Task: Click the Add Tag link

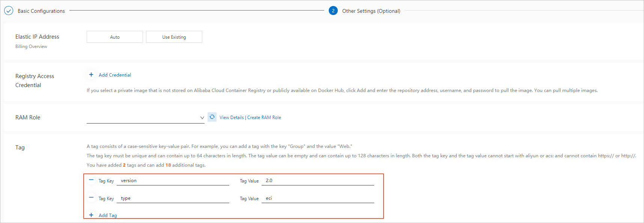Action: point(108,215)
